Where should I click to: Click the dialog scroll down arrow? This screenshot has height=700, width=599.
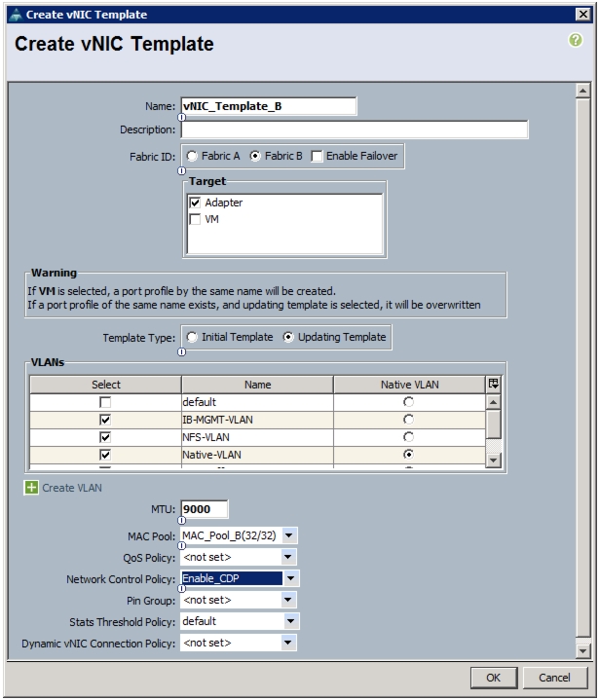click(582, 651)
